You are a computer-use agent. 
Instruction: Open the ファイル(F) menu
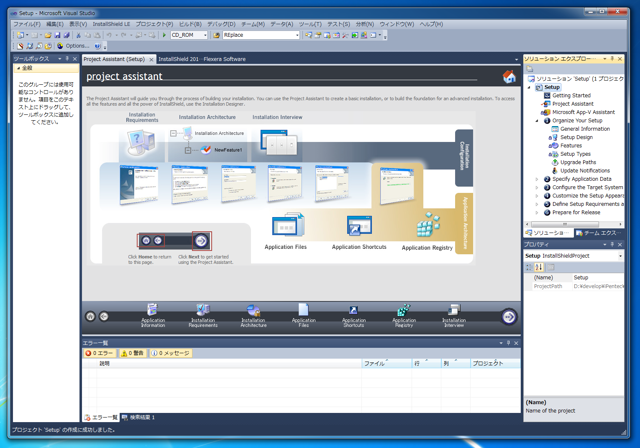point(27,24)
